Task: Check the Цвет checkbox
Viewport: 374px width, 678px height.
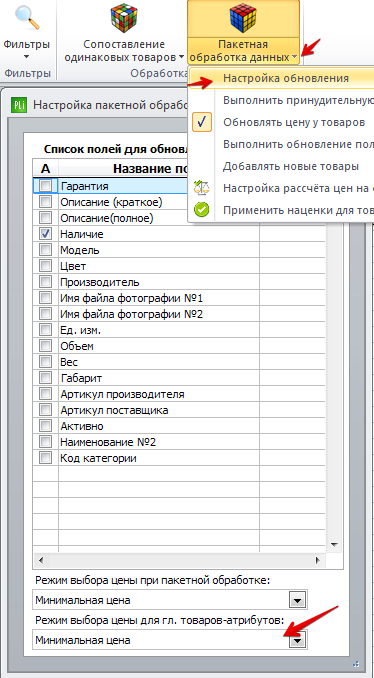Action: (x=45, y=266)
